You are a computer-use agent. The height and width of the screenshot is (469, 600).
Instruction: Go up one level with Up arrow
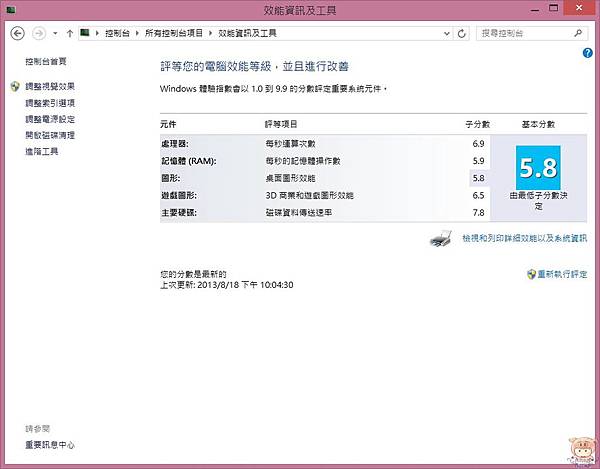click(x=70, y=33)
